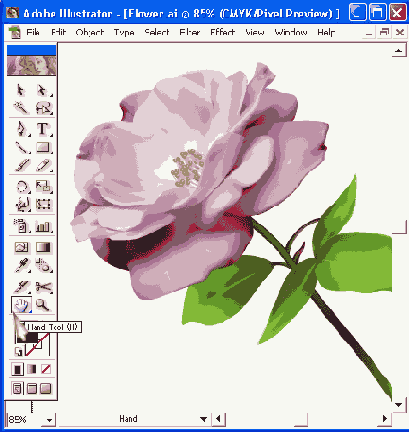Click the horizontal scroll left arrow
Screen dimensions: 409x432
coord(219,419)
